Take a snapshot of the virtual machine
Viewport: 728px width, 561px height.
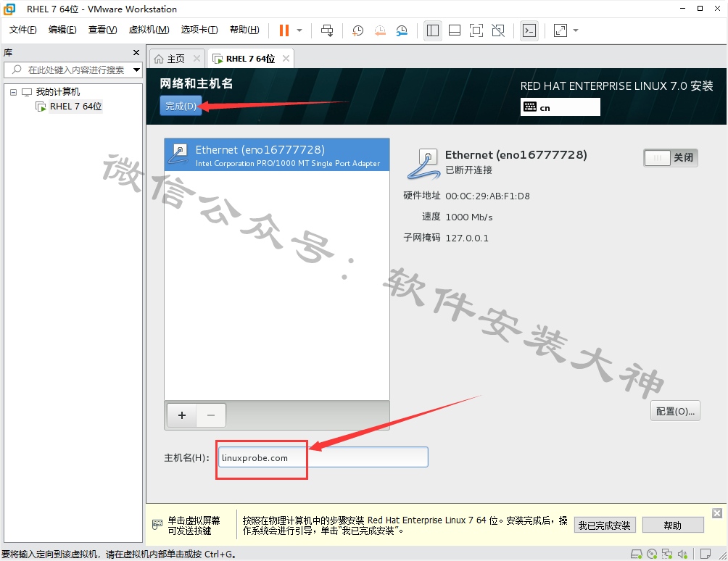[357, 30]
